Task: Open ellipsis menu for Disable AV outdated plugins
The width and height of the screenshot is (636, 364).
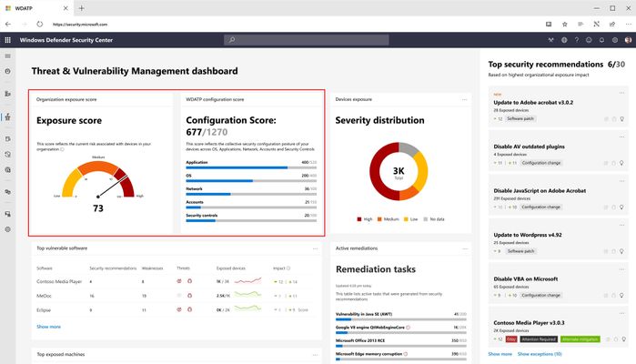Action: coord(621,136)
